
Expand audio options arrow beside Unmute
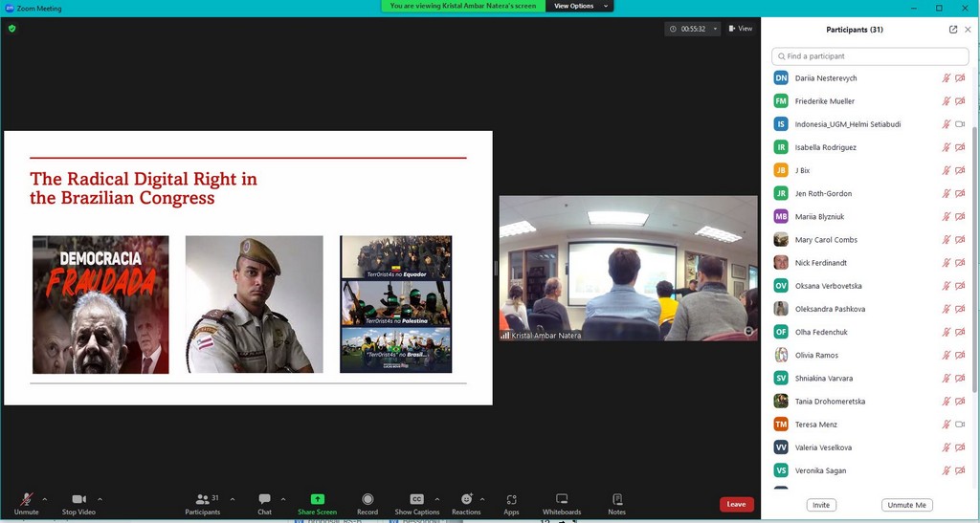45,499
